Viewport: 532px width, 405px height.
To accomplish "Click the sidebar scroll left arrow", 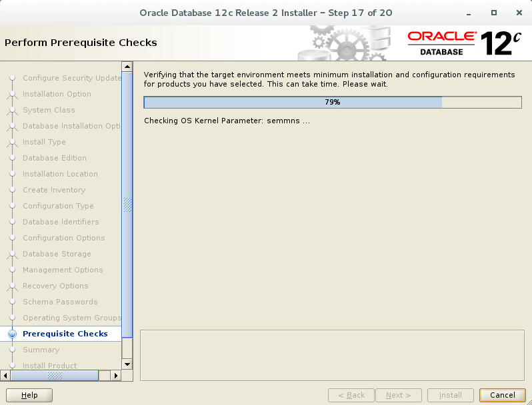I will (x=5, y=375).
